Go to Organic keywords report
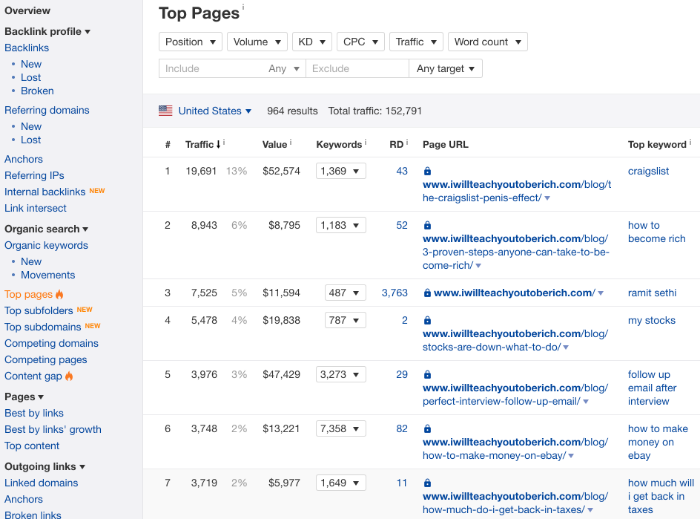The width and height of the screenshot is (700, 519). tap(46, 245)
